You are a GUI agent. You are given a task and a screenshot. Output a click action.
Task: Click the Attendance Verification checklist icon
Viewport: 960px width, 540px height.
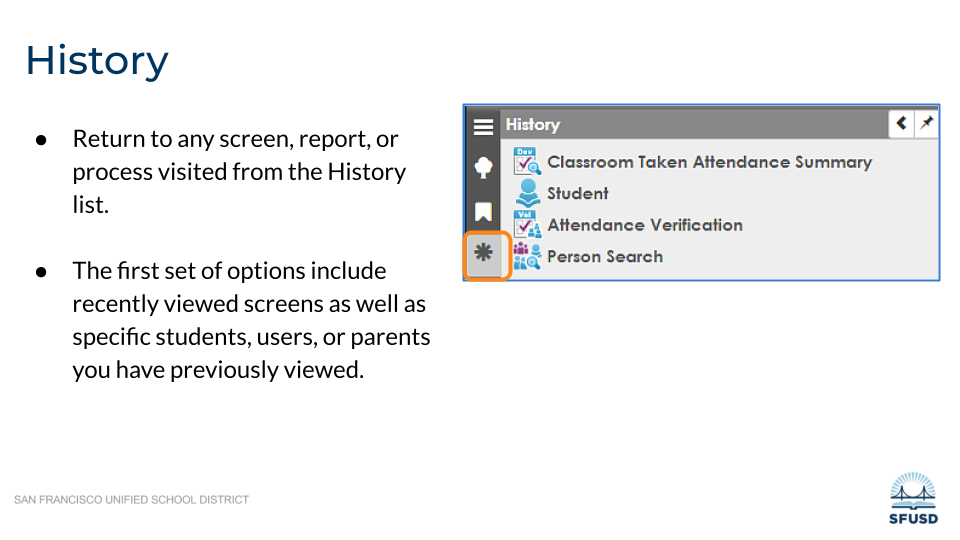pyautogui.click(x=526, y=225)
